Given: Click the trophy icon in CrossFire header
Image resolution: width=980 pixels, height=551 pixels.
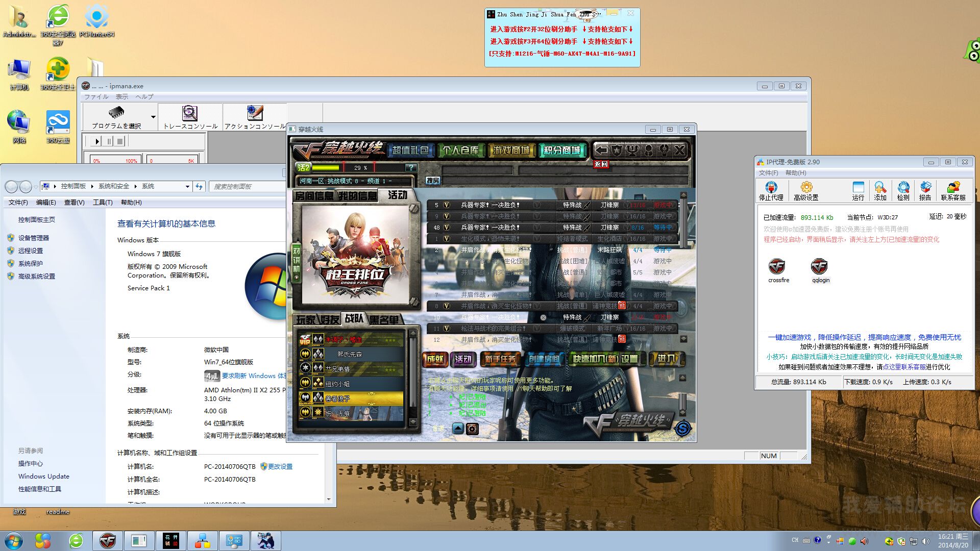Looking at the screenshot, I should pyautogui.click(x=633, y=150).
